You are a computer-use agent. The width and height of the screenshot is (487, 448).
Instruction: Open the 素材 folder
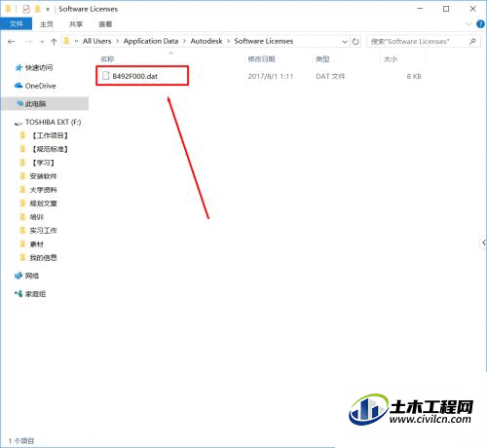(x=37, y=244)
